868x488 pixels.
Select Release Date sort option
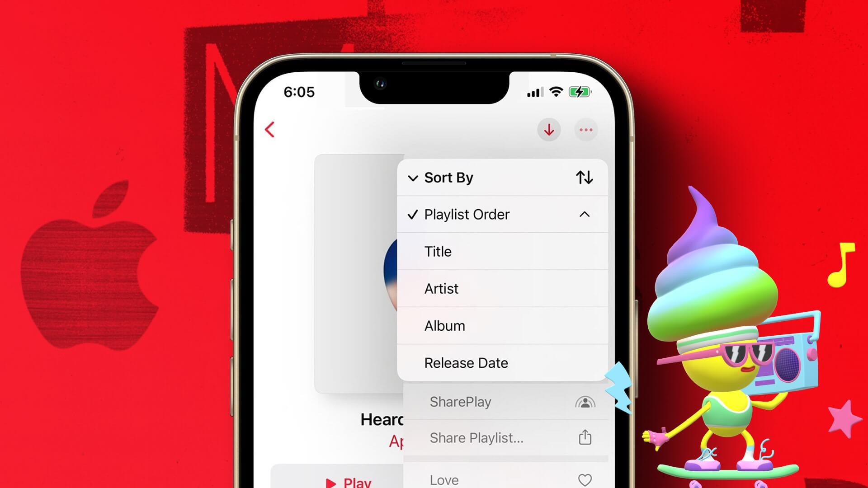(x=466, y=363)
